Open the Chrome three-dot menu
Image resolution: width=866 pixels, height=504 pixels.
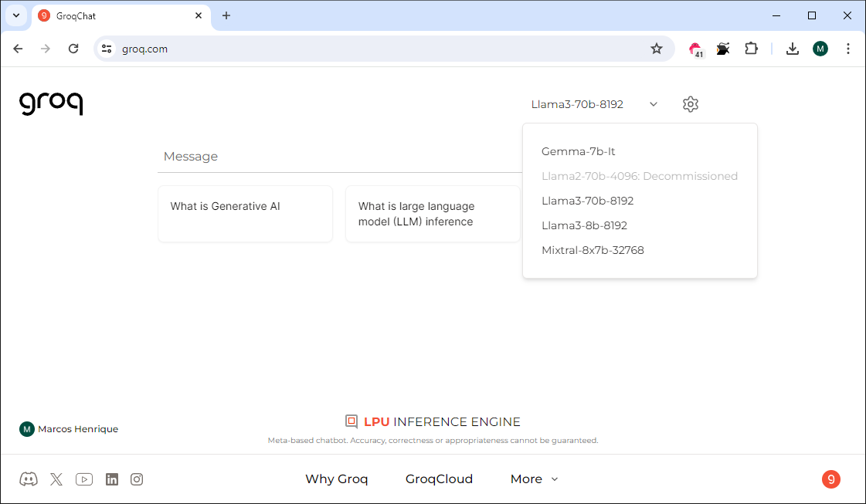847,49
